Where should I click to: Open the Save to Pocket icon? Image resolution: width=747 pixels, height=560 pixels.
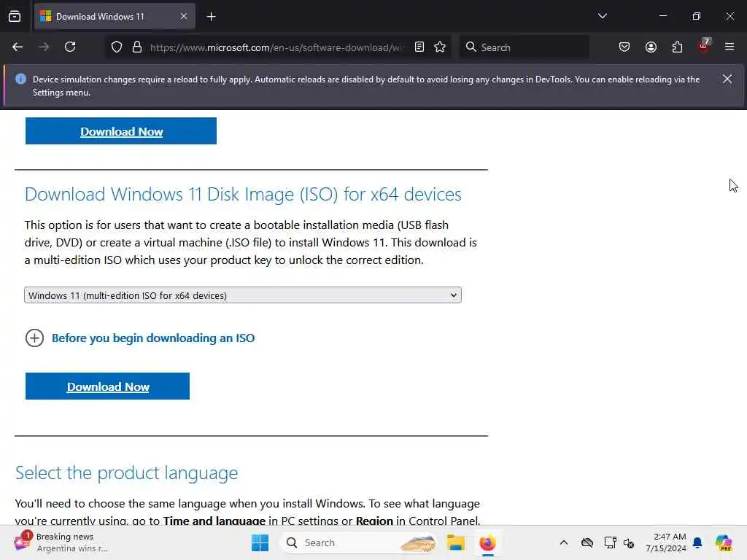624,47
